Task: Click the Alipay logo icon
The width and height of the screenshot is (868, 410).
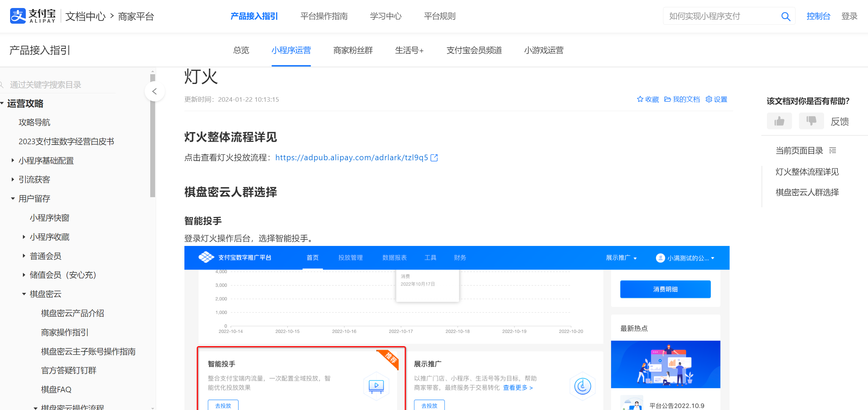Action: (x=18, y=16)
